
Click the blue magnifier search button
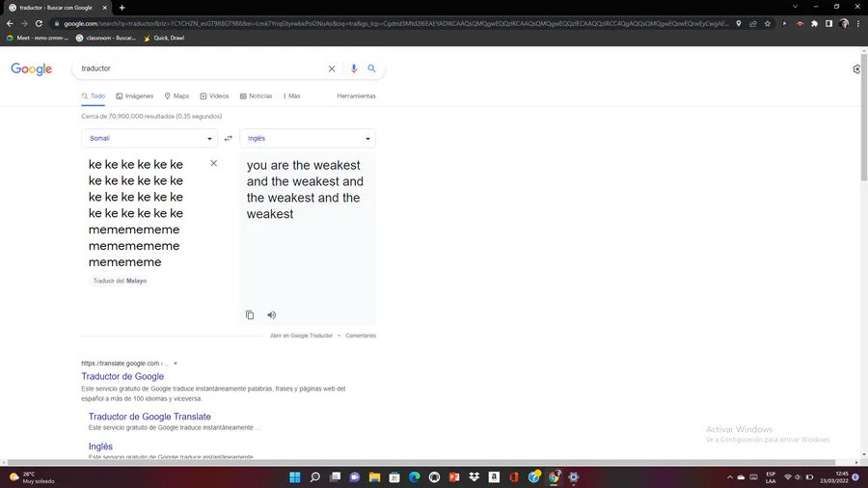(x=372, y=68)
